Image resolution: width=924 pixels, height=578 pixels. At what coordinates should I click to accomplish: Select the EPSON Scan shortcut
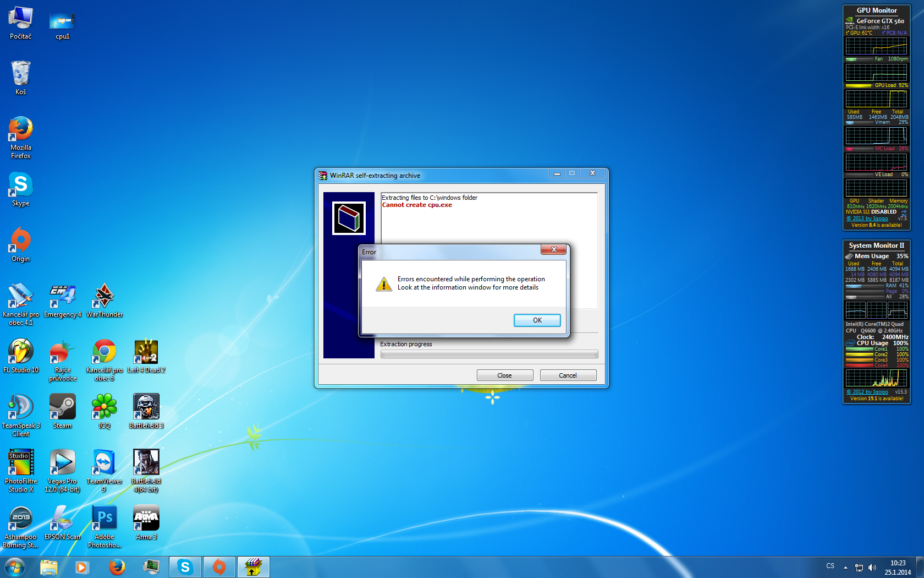[x=62, y=523]
